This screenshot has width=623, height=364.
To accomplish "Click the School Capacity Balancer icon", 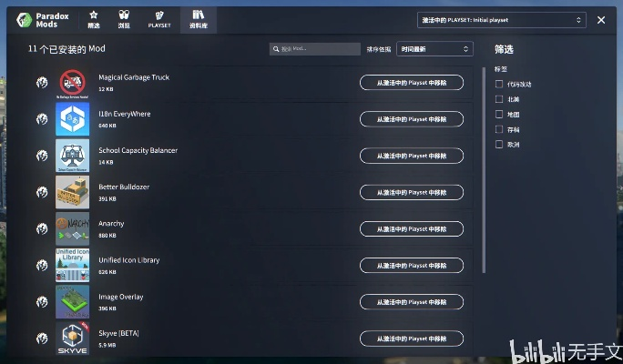I will pyautogui.click(x=72, y=156).
